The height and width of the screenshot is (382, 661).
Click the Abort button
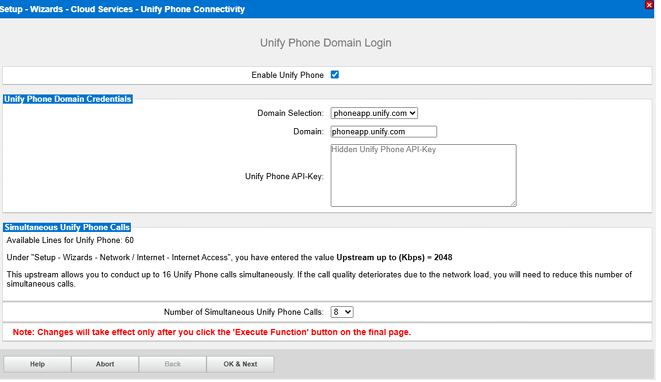(105, 364)
